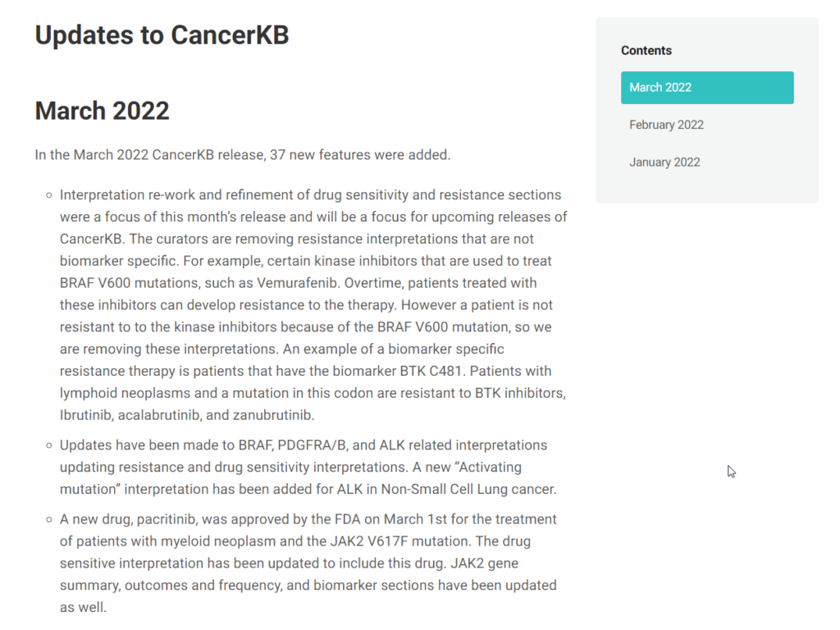Click the bullet marker before 'A new drug'
Screen dimensions: 840x630
tap(49, 519)
